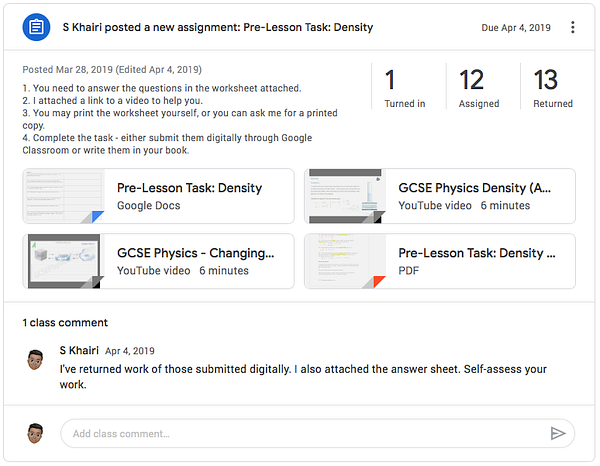Click S Khairi name in the comment
The image size is (600, 466).
79,350
